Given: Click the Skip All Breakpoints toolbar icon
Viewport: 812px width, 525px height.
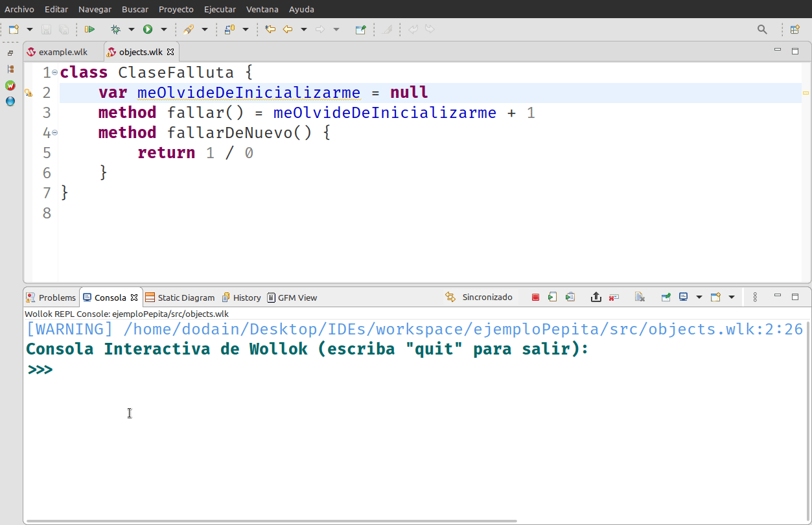Looking at the screenshot, I should click(x=89, y=29).
